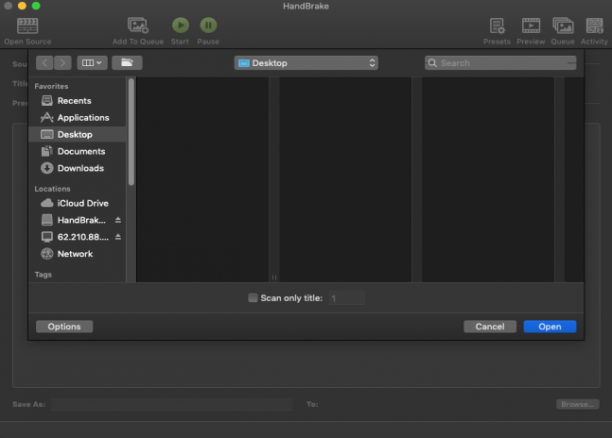Show the Queue window icon
Screen dimensions: 612x438
(562, 26)
